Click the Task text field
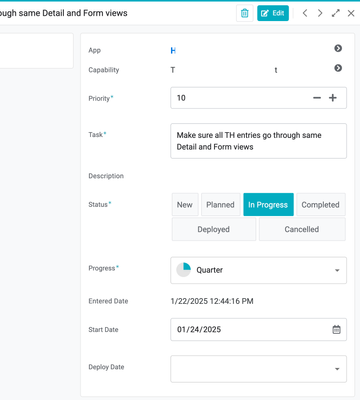This screenshot has width=360, height=400. click(x=258, y=141)
